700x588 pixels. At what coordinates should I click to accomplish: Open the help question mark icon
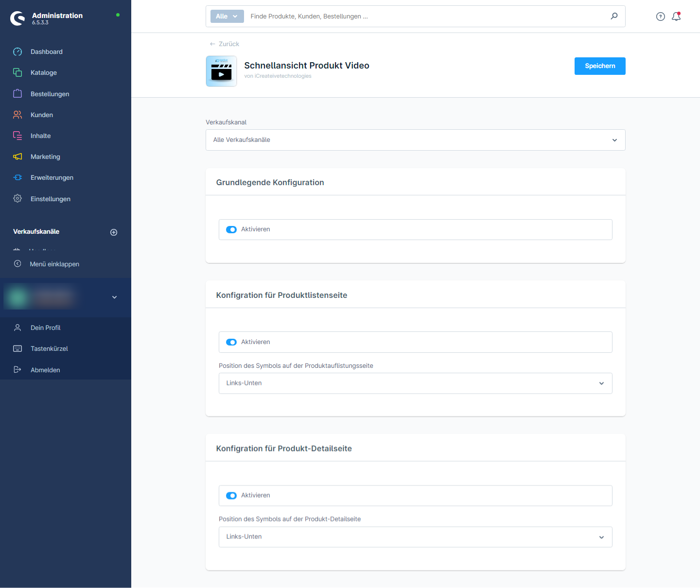click(x=660, y=17)
